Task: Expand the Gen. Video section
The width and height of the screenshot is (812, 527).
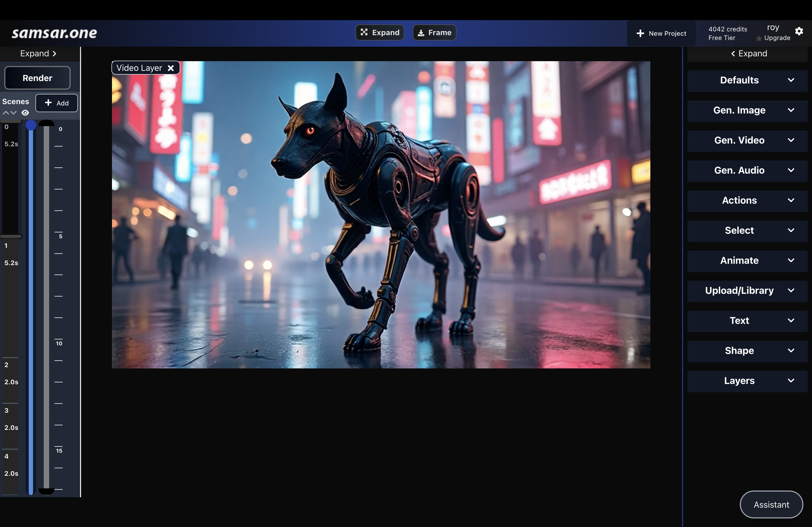Action: click(747, 140)
